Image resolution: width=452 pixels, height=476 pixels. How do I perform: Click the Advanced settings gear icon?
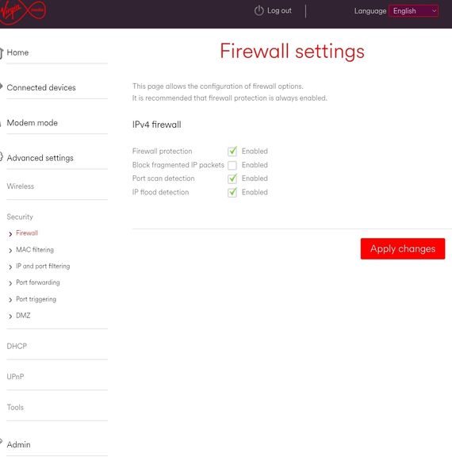coord(2,156)
